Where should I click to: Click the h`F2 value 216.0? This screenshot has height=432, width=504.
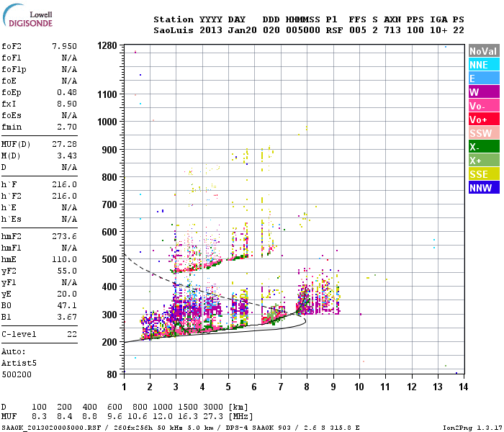[65, 196]
